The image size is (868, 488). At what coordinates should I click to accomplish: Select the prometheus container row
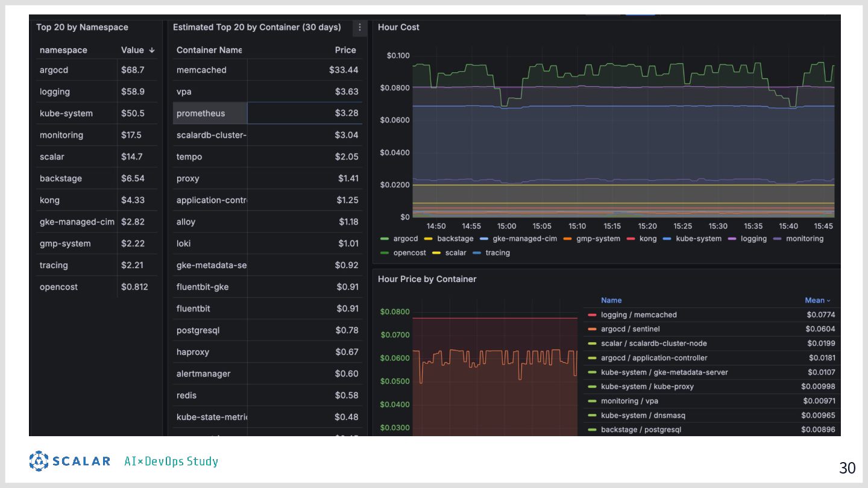pos(201,113)
